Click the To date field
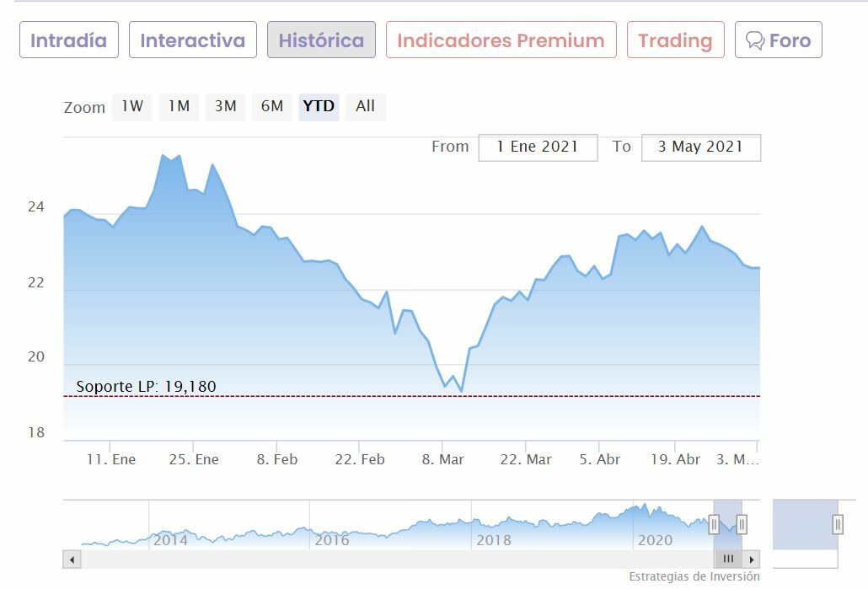Image resolution: width=868 pixels, height=589 pixels. tap(700, 147)
